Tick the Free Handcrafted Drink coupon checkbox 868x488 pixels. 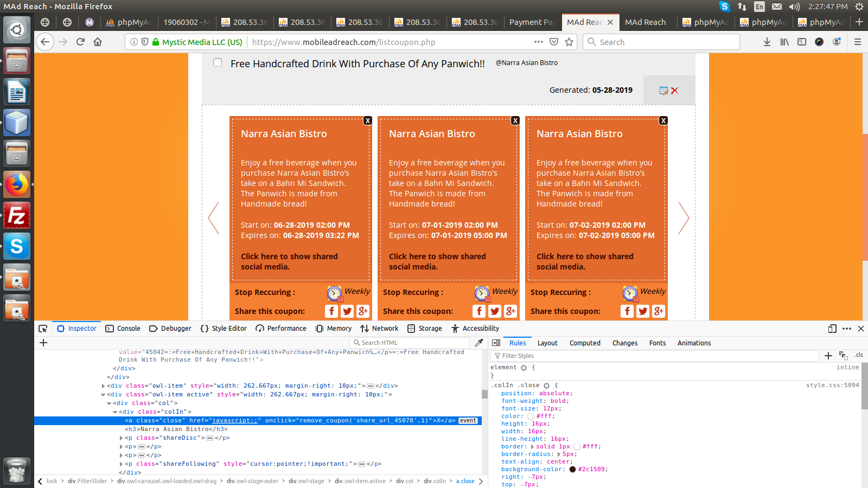[x=218, y=62]
